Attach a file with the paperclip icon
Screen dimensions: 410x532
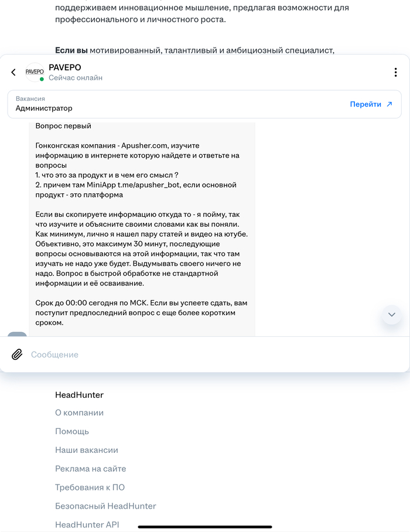click(x=17, y=354)
